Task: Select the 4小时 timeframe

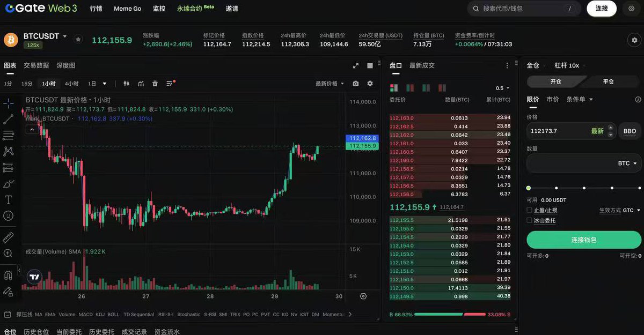Action: [x=71, y=84]
